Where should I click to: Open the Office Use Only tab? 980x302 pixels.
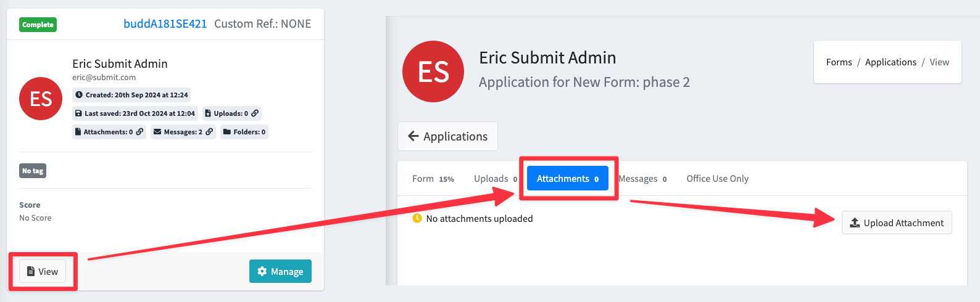[x=717, y=179]
